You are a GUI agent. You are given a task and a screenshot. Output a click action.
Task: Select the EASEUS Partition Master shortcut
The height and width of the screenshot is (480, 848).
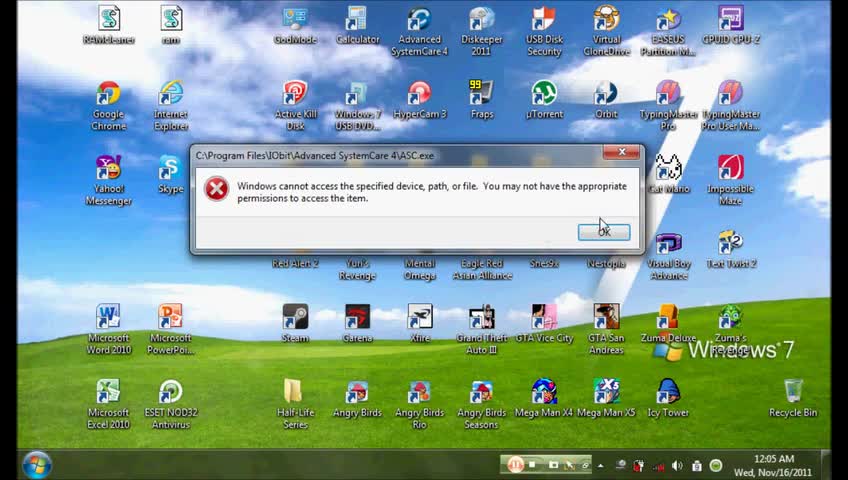coord(668,31)
